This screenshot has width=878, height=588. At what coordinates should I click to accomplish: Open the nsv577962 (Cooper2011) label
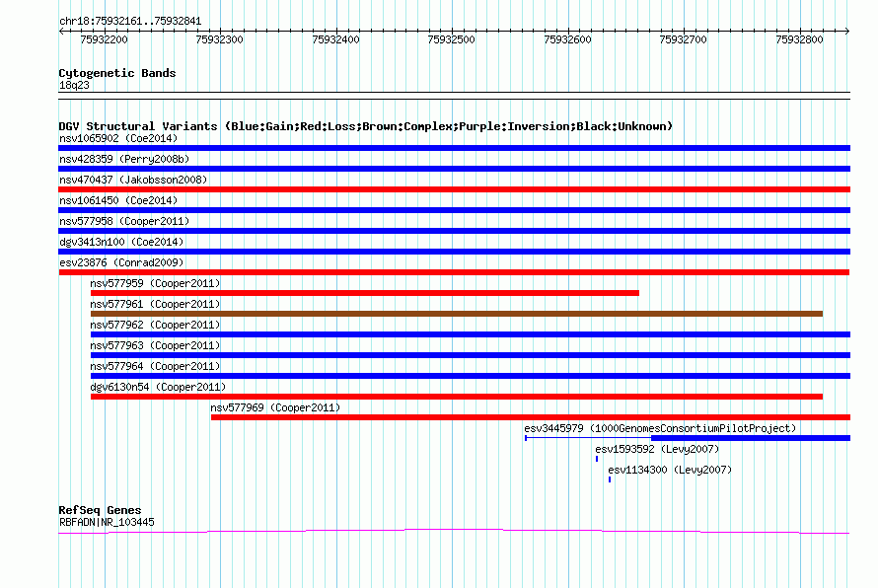point(155,325)
